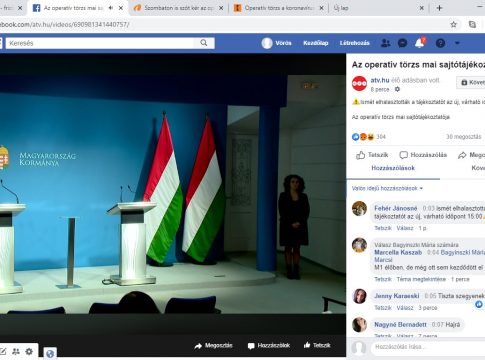Switch to the Hozzászólások tab

pos(393,168)
